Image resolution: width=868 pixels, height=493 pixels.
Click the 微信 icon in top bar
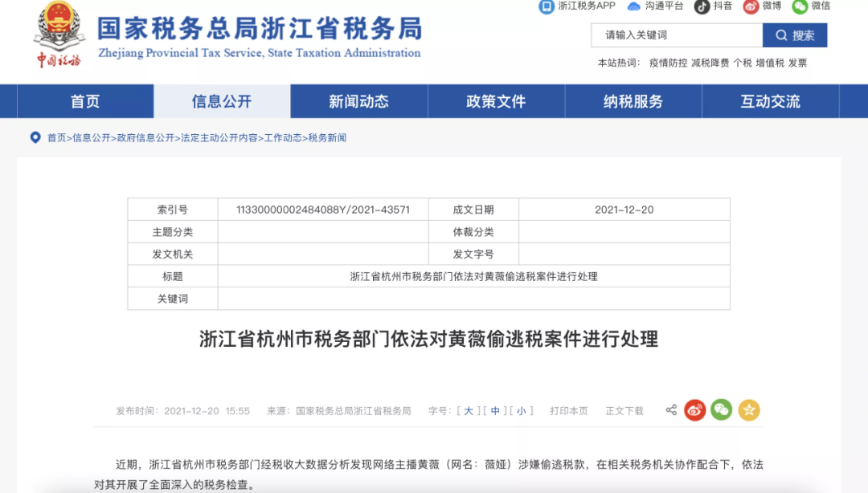[800, 6]
